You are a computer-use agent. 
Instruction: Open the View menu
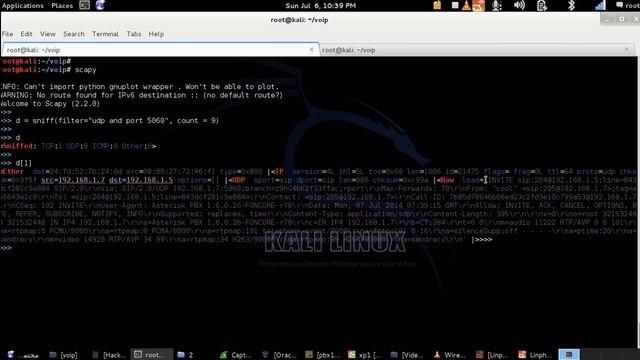[x=48, y=34]
